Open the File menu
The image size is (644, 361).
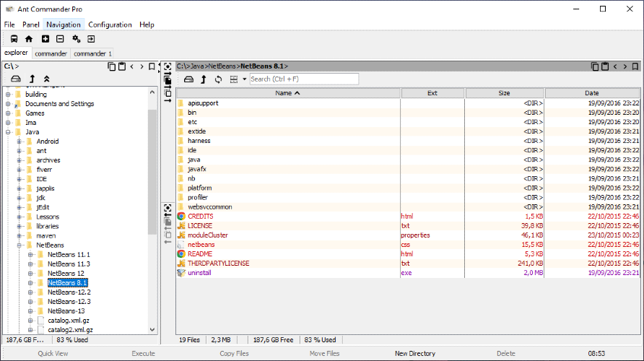pos(9,25)
